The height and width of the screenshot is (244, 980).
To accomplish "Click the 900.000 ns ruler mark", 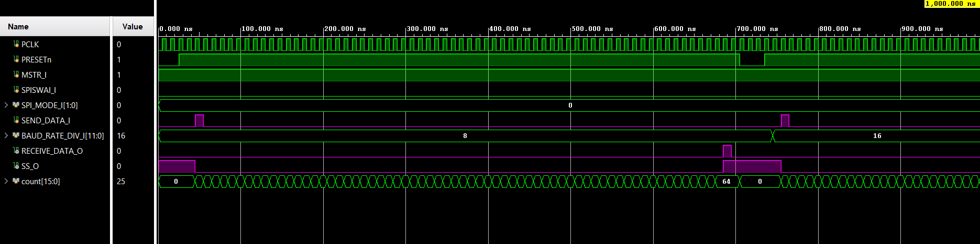I will coord(922,29).
